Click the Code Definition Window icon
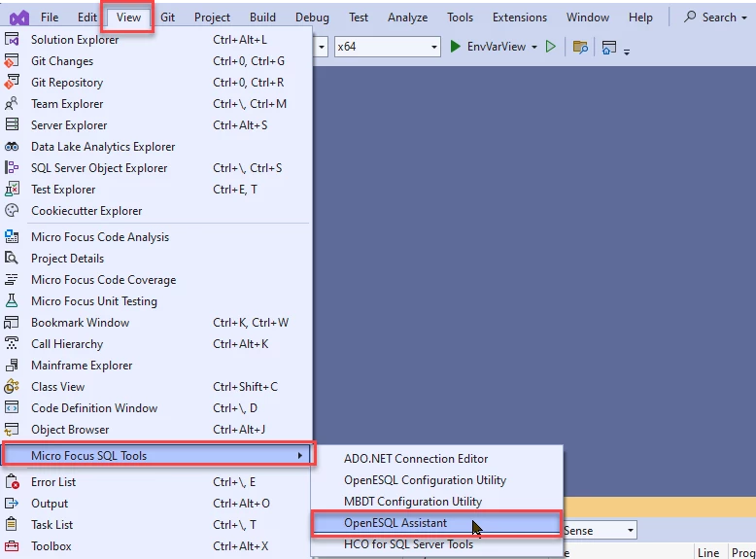 coord(12,407)
